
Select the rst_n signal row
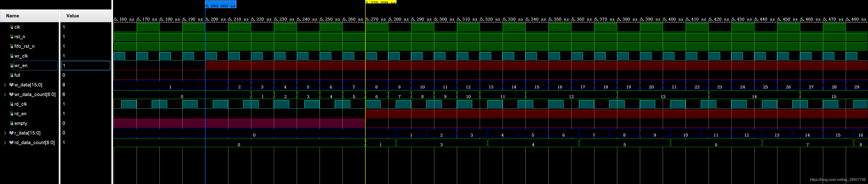pyautogui.click(x=29, y=36)
